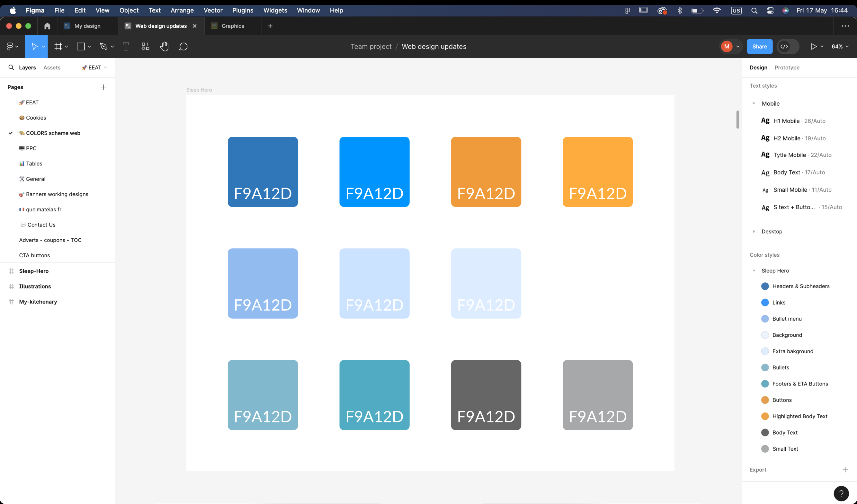Open the 64% zoom dropdown
The width and height of the screenshot is (857, 504).
click(x=840, y=47)
